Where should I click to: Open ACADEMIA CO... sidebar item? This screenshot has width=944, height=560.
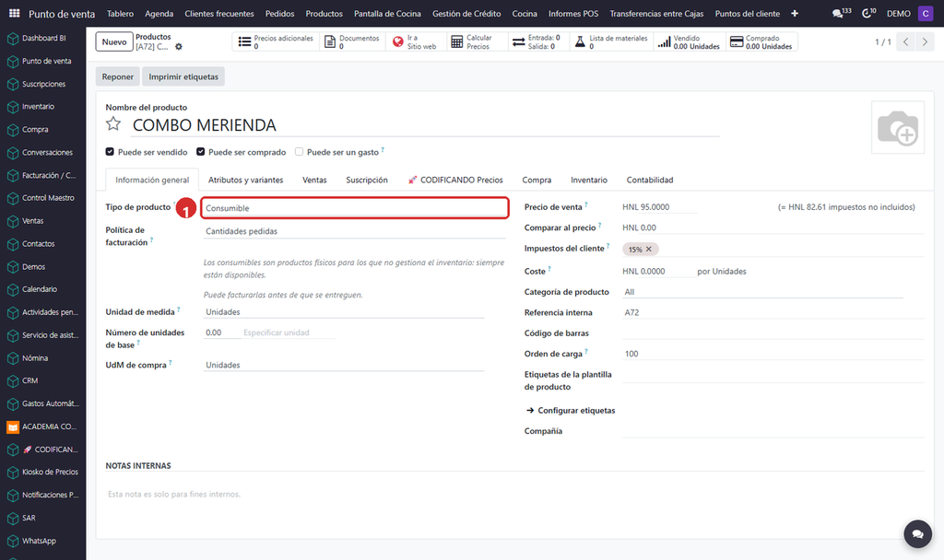41,427
